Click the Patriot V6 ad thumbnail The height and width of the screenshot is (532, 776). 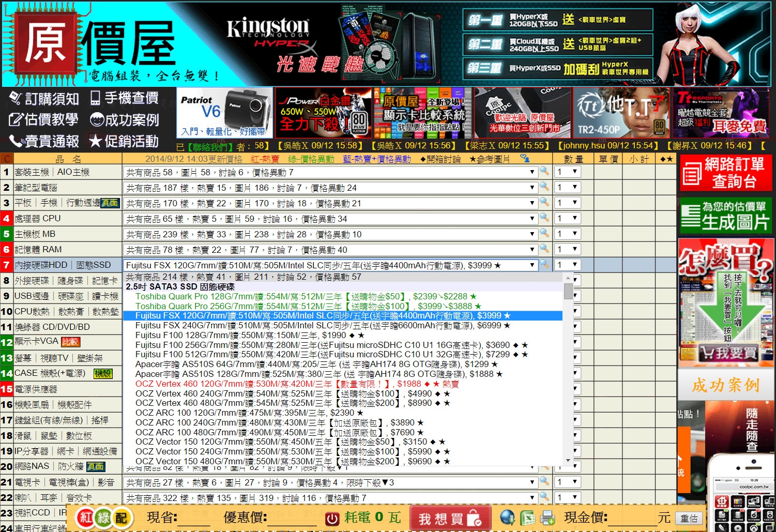point(224,113)
